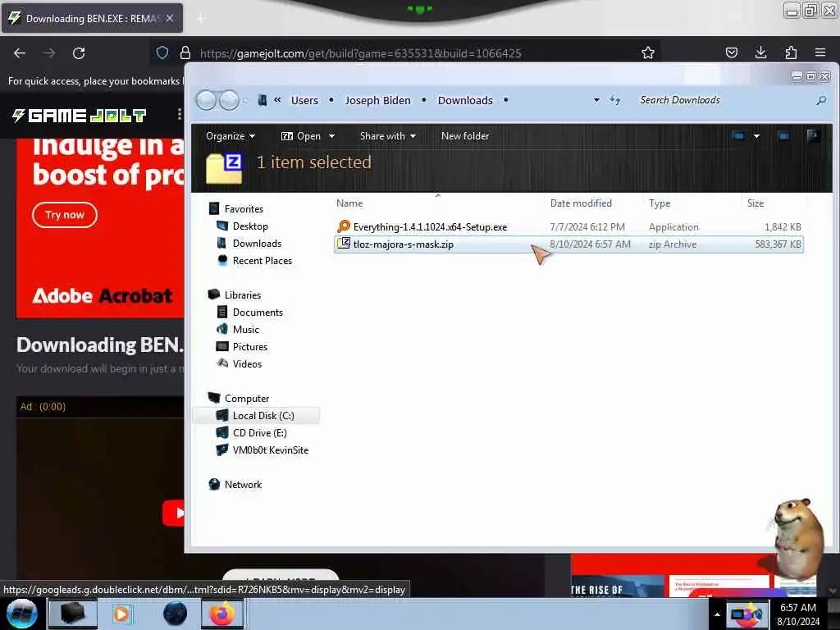This screenshot has height=630, width=840.
Task: Open a new Firefox tab
Action: click(201, 19)
